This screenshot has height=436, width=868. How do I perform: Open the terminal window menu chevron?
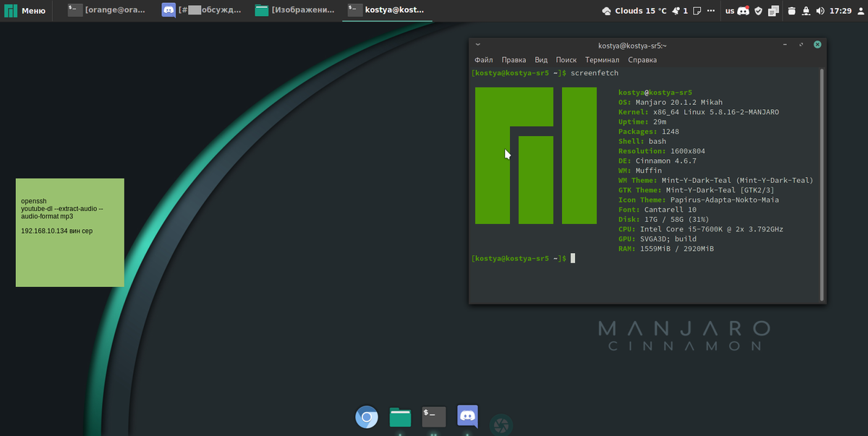477,44
